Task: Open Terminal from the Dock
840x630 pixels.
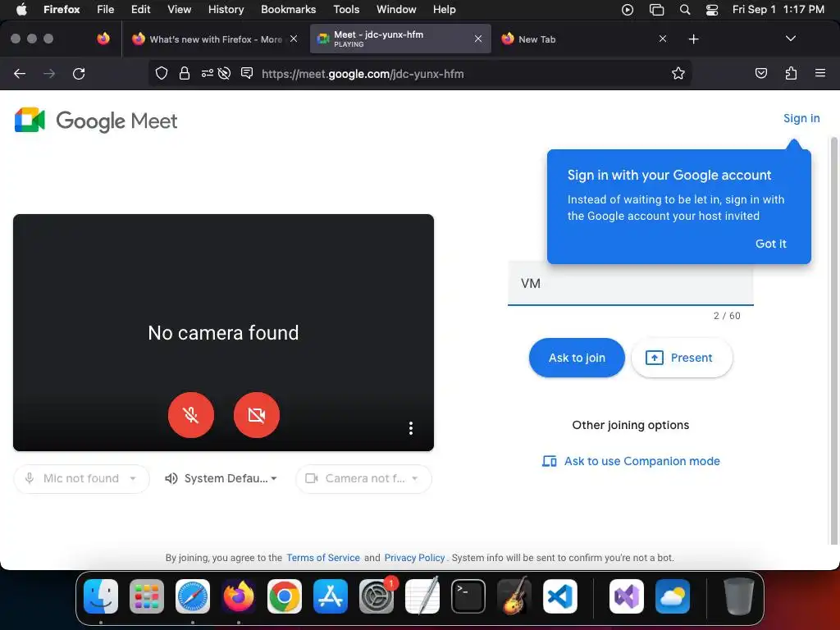Action: [x=468, y=596]
